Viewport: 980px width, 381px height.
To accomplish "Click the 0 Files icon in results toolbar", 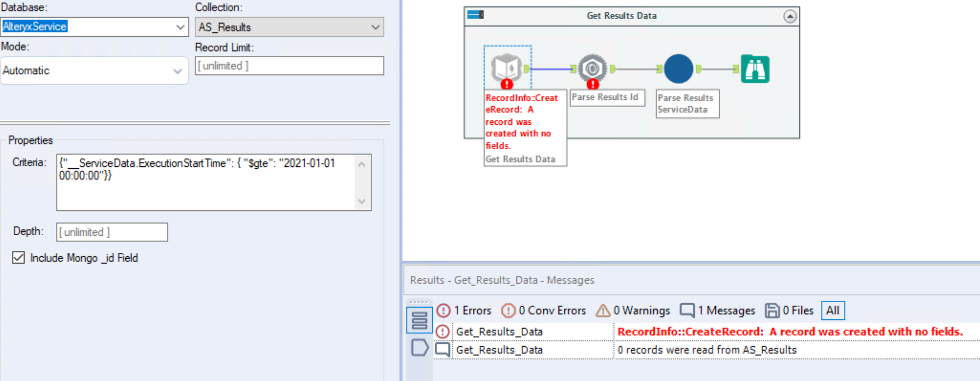I will tap(772, 311).
